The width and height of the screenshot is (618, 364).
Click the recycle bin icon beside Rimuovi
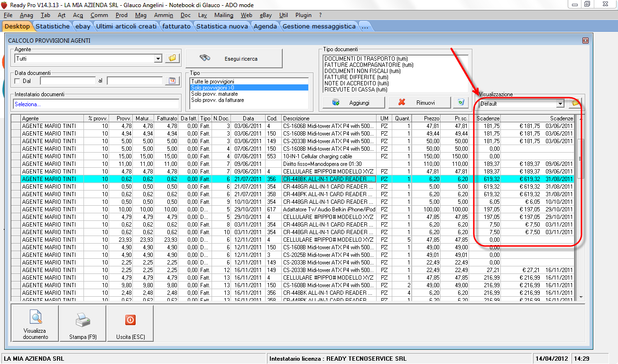tap(461, 102)
